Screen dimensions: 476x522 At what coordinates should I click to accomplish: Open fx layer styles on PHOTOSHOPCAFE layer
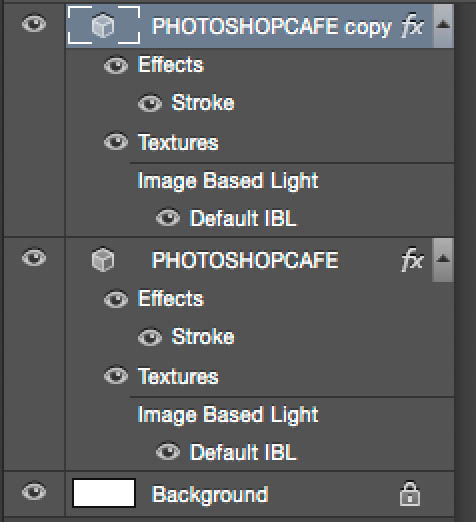coord(412,259)
